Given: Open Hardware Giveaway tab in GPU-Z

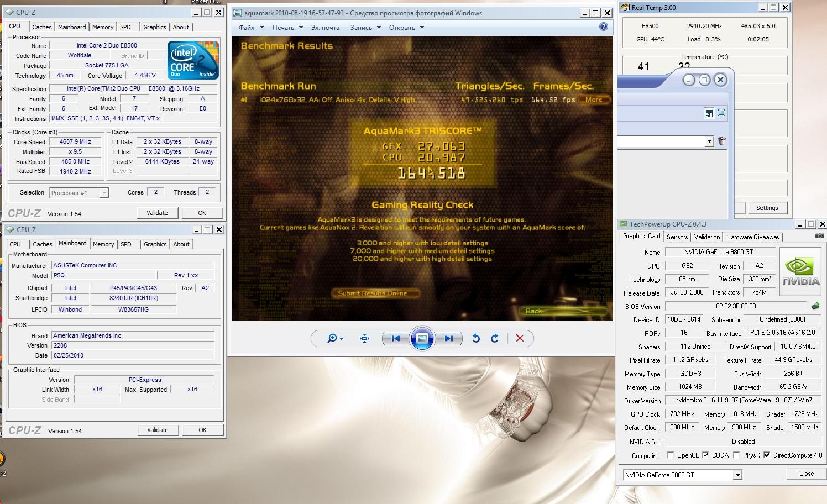Looking at the screenshot, I should 753,237.
